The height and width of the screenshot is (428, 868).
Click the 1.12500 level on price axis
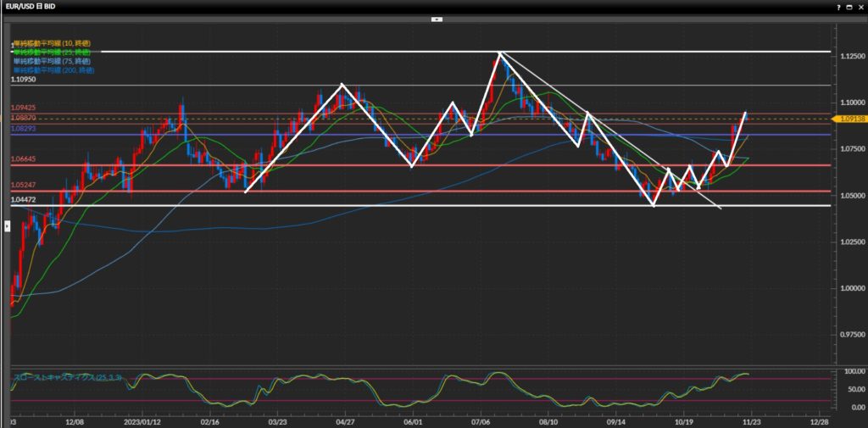pos(849,56)
